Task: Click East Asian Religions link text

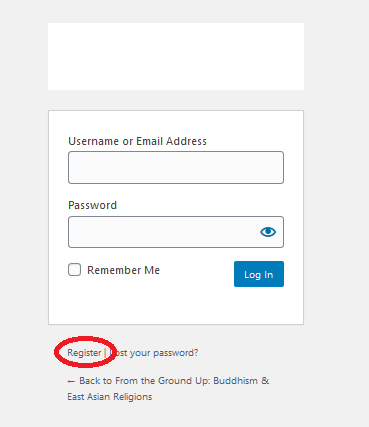Action: pyautogui.click(x=110, y=397)
